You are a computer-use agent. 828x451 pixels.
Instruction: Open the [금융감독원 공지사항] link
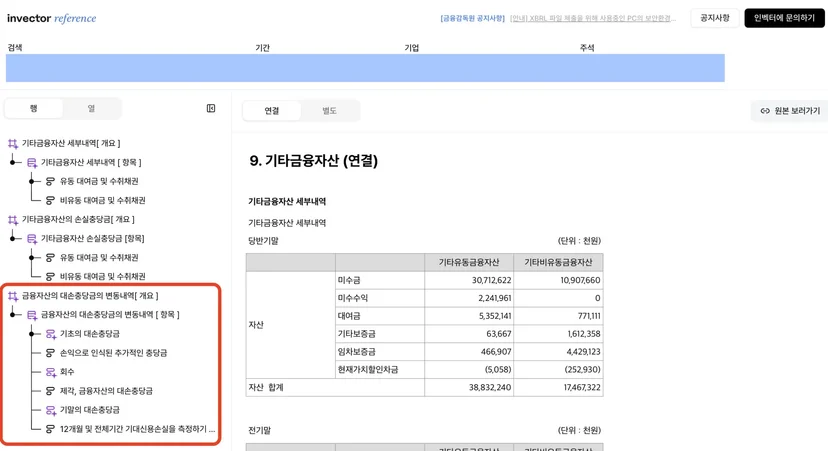tap(472, 18)
